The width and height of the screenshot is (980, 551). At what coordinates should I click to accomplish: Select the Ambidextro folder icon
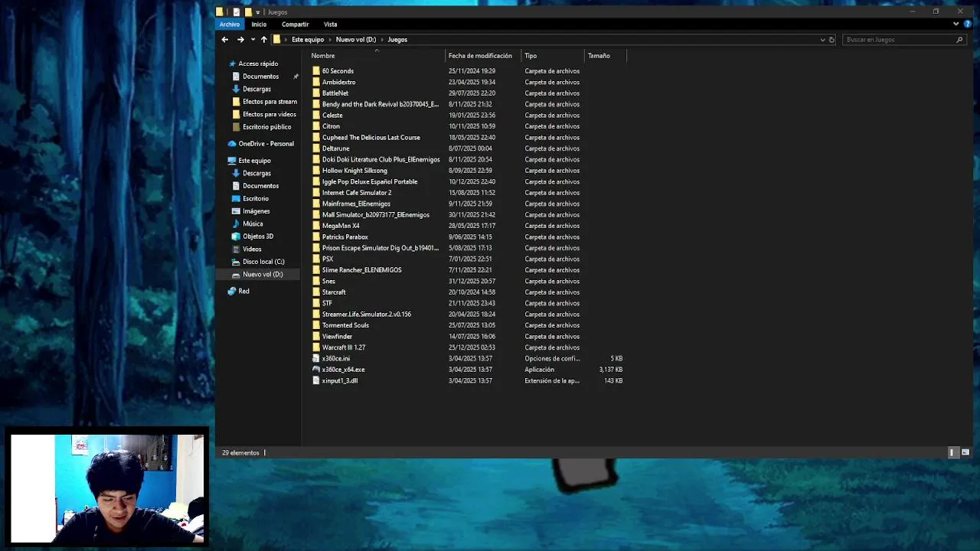click(x=316, y=82)
